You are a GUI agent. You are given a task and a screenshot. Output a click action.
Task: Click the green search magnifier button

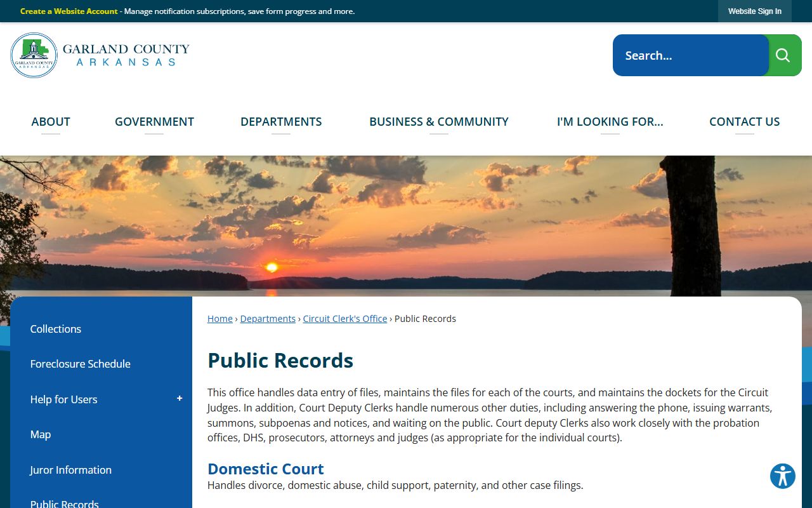(x=785, y=55)
